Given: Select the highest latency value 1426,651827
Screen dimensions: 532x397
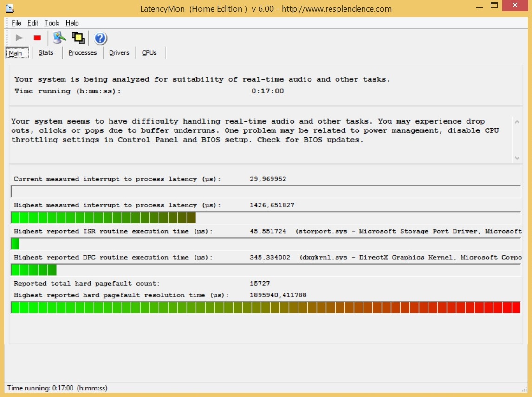Looking at the screenshot, I should 272,205.
